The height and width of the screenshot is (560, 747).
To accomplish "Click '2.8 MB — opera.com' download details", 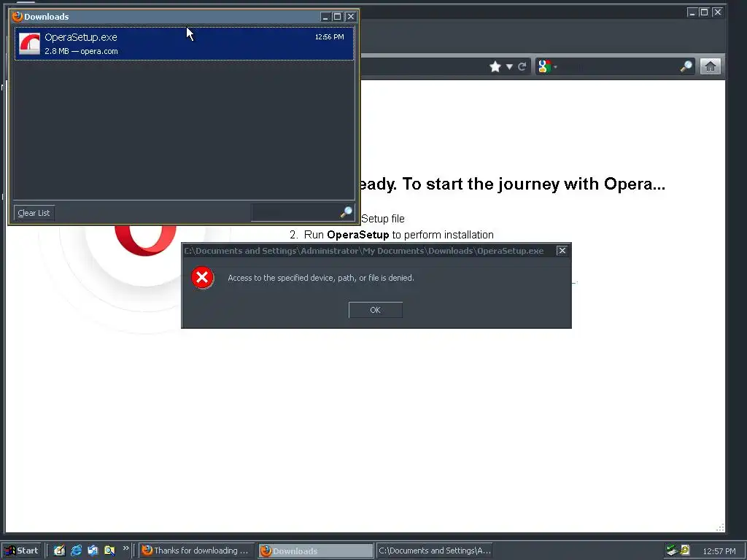I will [81, 51].
